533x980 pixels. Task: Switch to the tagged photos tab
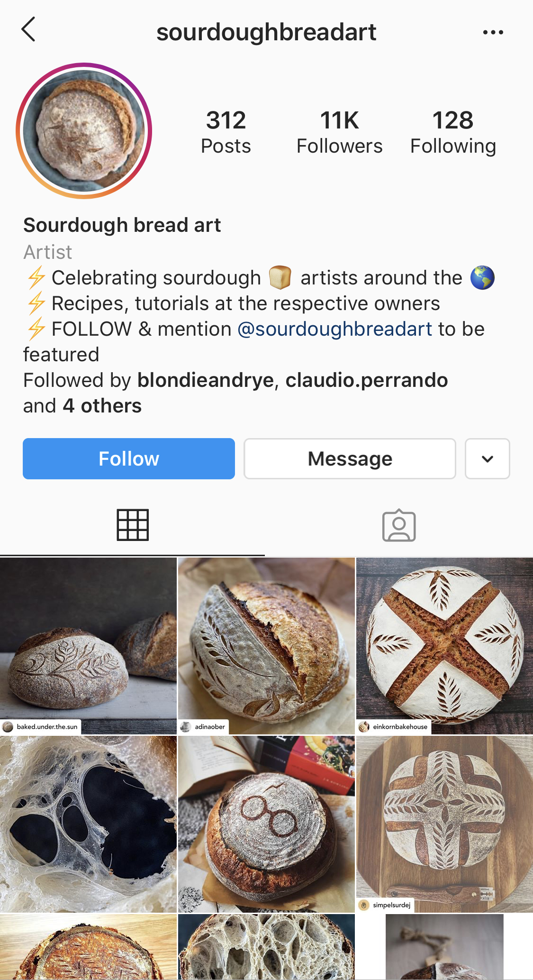[399, 525]
